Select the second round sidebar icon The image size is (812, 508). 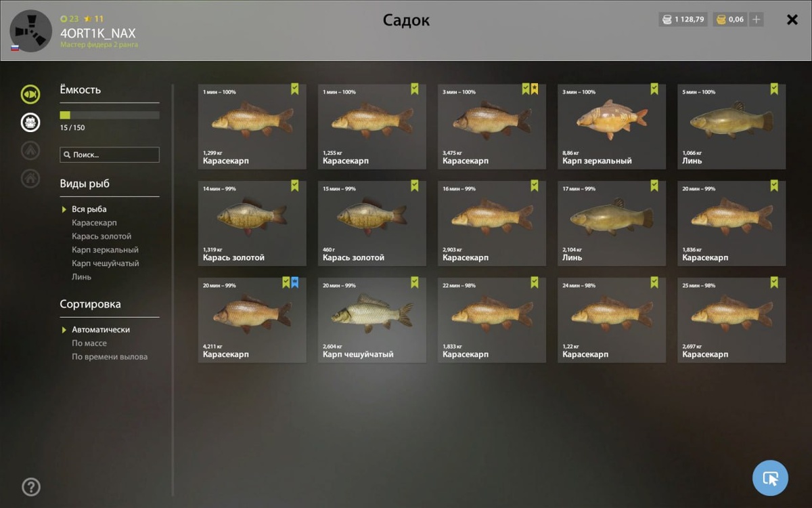coord(30,122)
